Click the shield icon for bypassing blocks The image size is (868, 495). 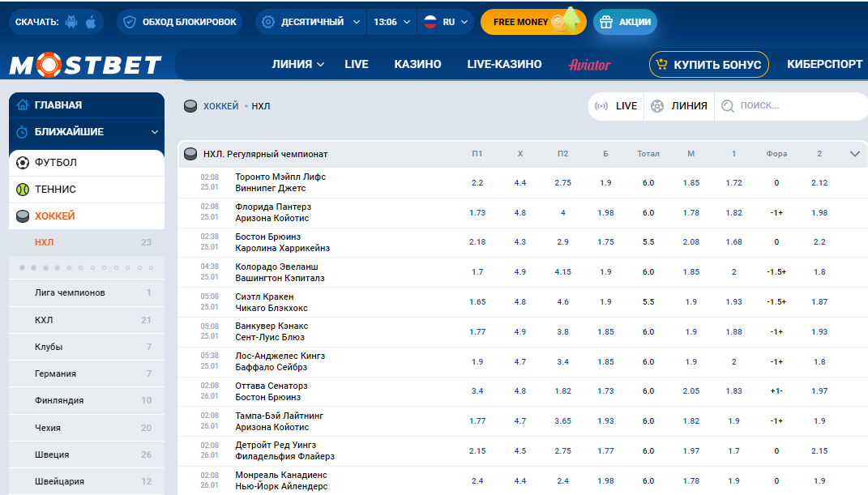pos(130,22)
